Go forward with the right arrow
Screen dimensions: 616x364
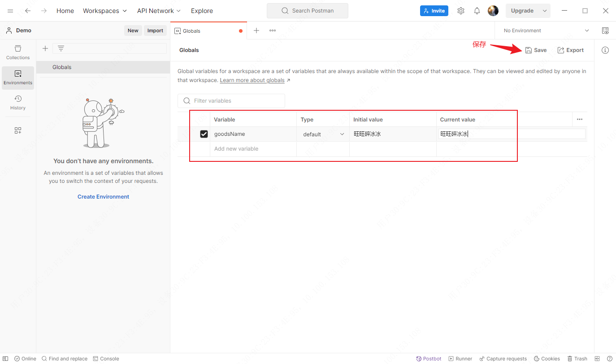point(44,11)
